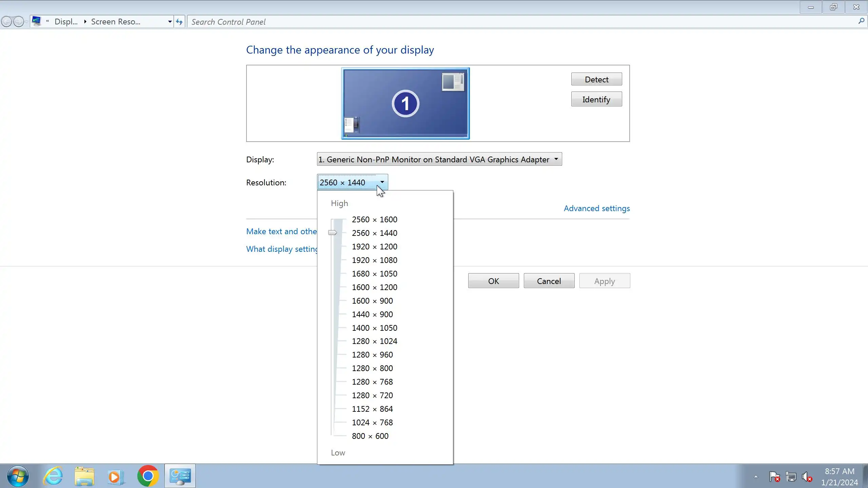Click the Search Control Panel field
Image resolution: width=868 pixels, height=488 pixels.
click(x=522, y=22)
